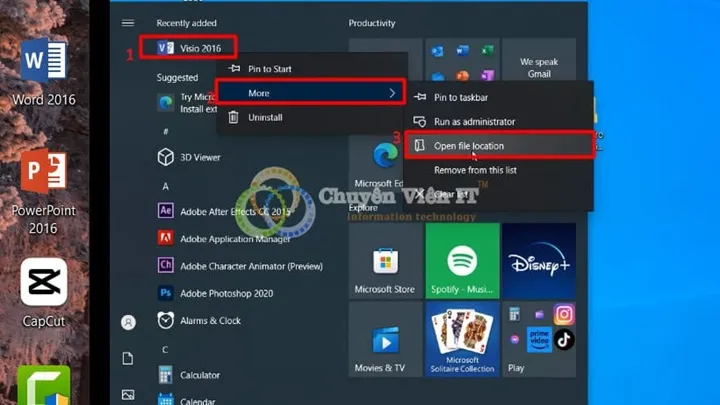Image resolution: width=720 pixels, height=405 pixels.
Task: Open Microsoft Solitaire Collection tile
Action: (462, 340)
